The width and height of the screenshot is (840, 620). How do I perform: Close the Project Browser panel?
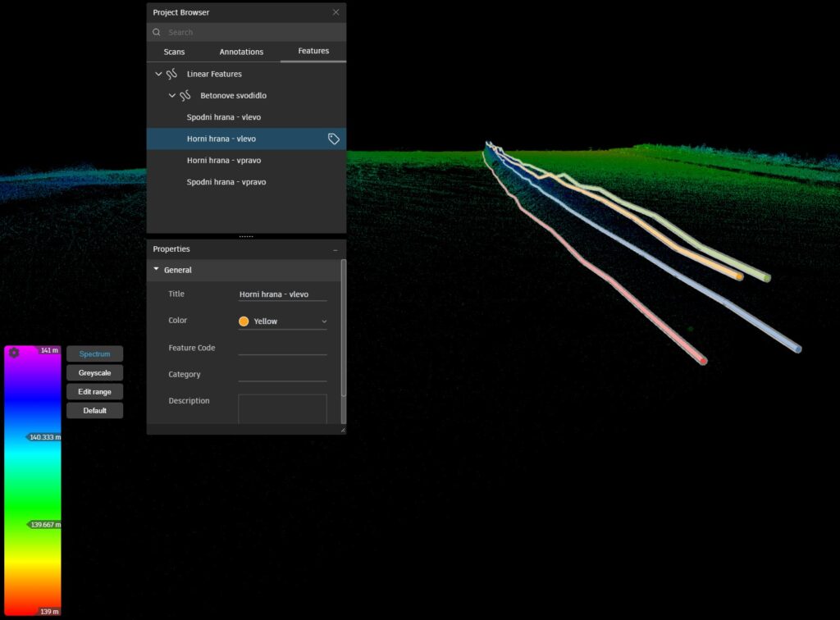[x=336, y=12]
